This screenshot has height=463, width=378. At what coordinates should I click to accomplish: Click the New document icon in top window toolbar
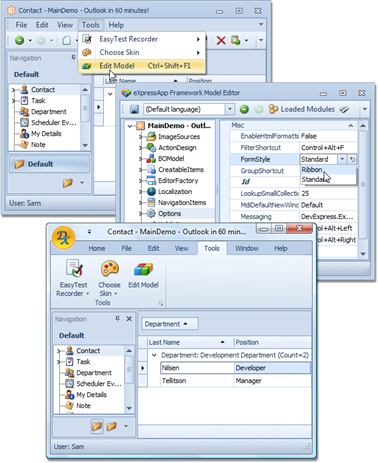(x=67, y=40)
